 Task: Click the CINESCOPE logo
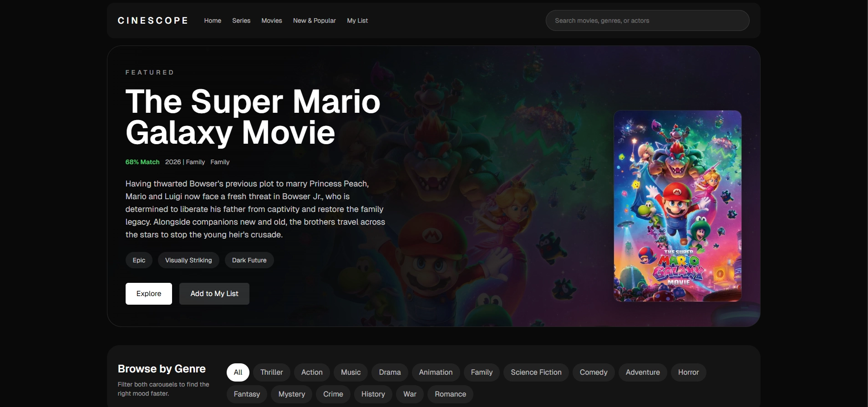(x=152, y=20)
